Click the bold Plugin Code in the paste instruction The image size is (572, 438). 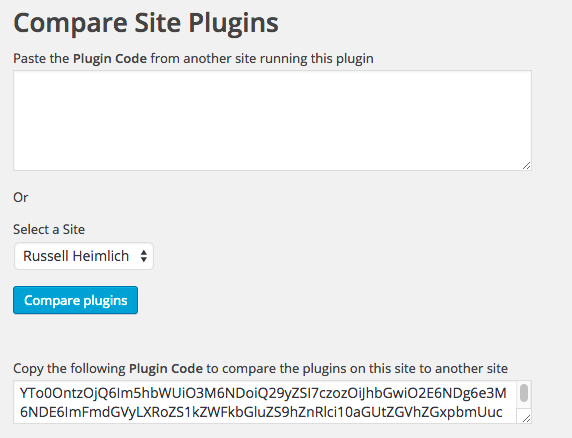(x=110, y=58)
